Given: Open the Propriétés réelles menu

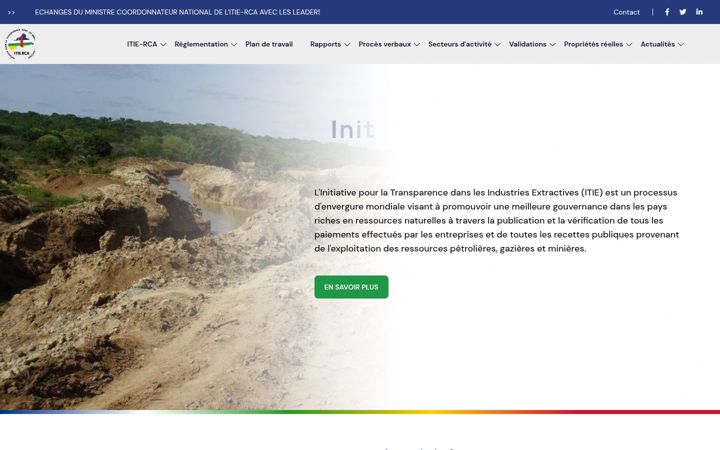Looking at the screenshot, I should (x=593, y=44).
